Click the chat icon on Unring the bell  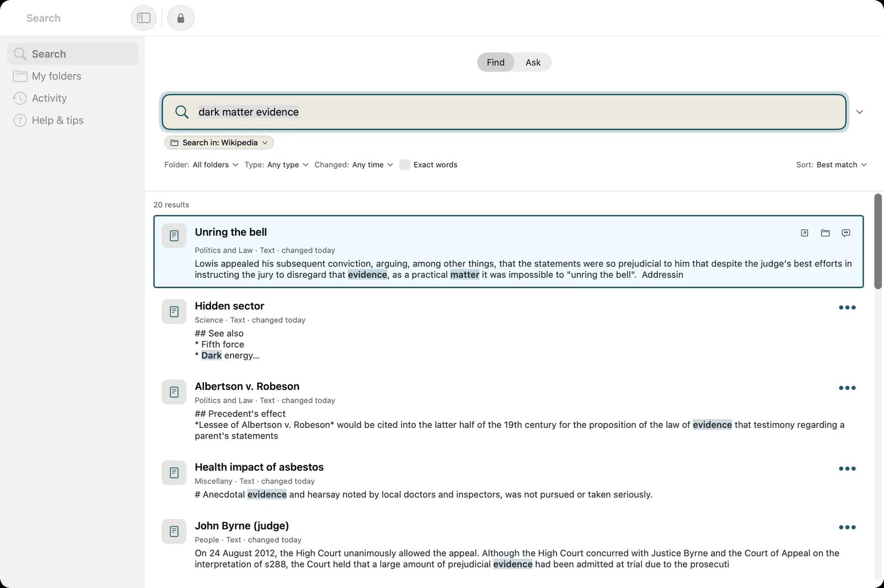[x=846, y=233]
